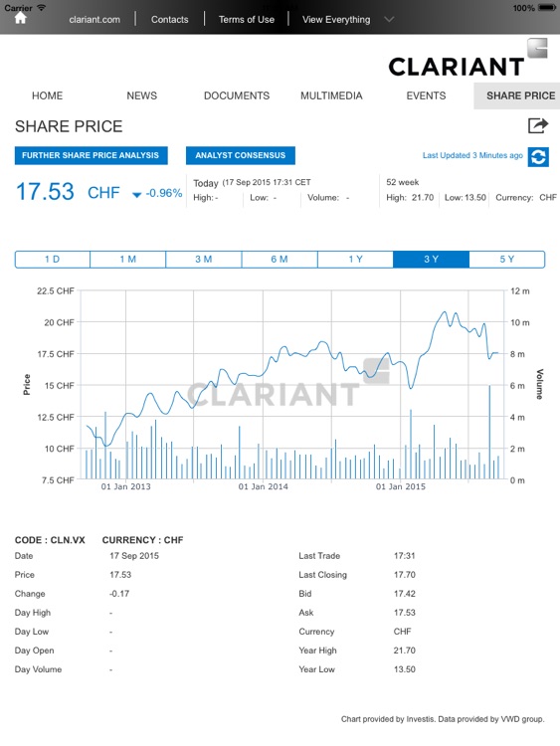The image size is (560, 746).
Task: Click the Change value -0.17
Action: point(119,594)
